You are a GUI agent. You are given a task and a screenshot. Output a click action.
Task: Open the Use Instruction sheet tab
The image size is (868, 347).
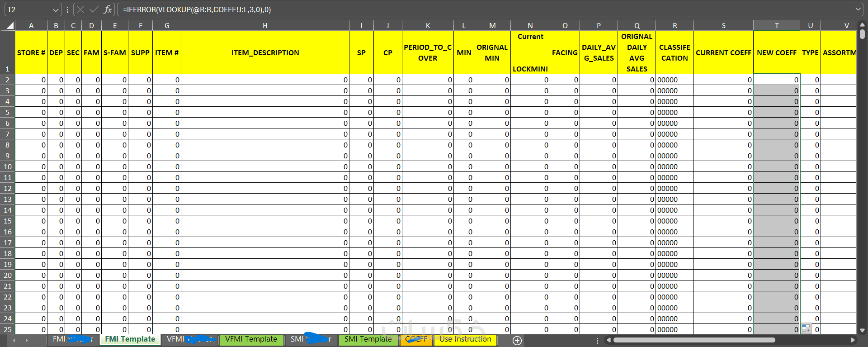pyautogui.click(x=465, y=339)
